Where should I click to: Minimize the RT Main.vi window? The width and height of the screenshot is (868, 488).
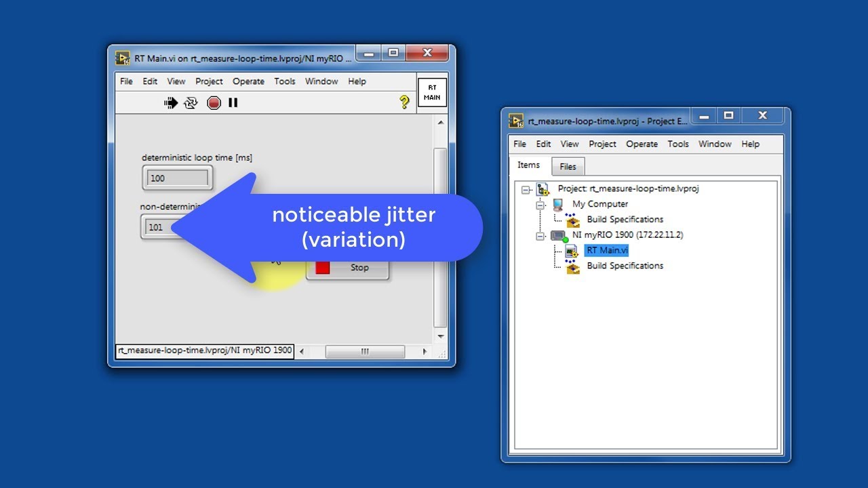368,53
